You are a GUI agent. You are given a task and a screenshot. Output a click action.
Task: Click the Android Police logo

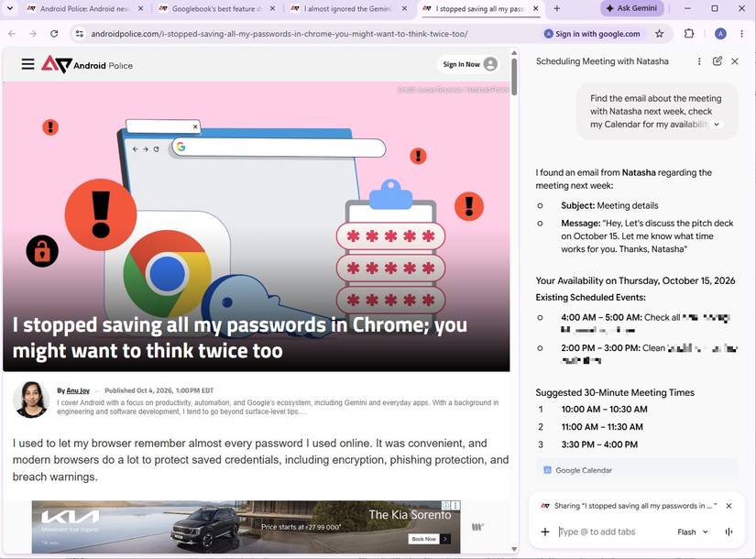tap(87, 64)
